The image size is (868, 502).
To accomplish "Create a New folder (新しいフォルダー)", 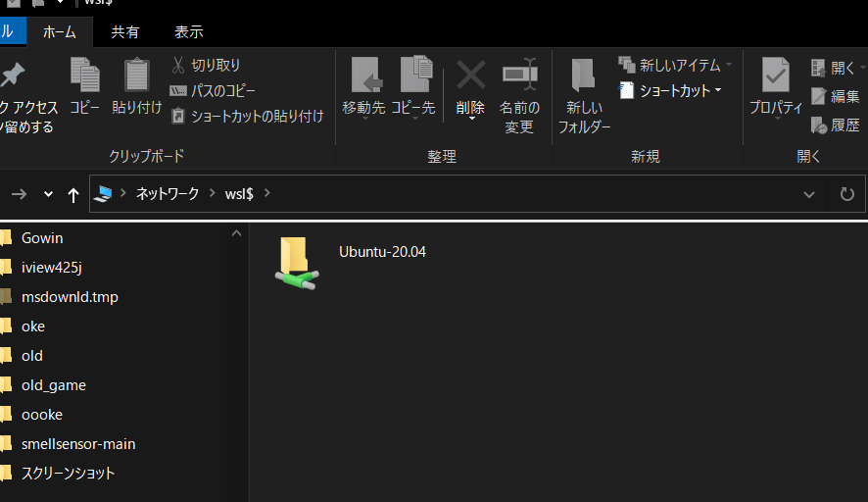I will (584, 95).
